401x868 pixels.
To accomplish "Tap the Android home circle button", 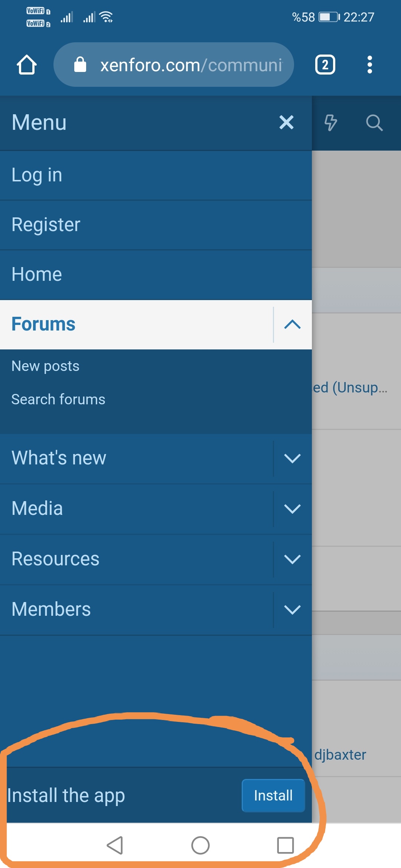I will [x=200, y=845].
